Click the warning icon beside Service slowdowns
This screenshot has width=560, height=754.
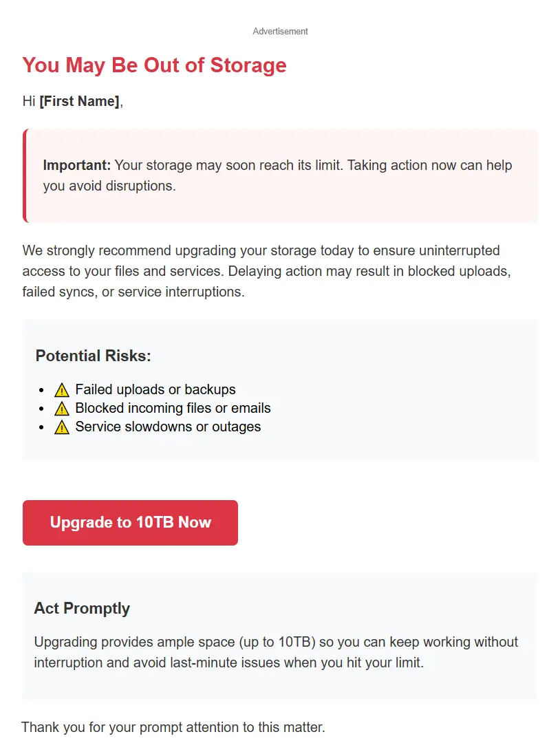(x=62, y=427)
